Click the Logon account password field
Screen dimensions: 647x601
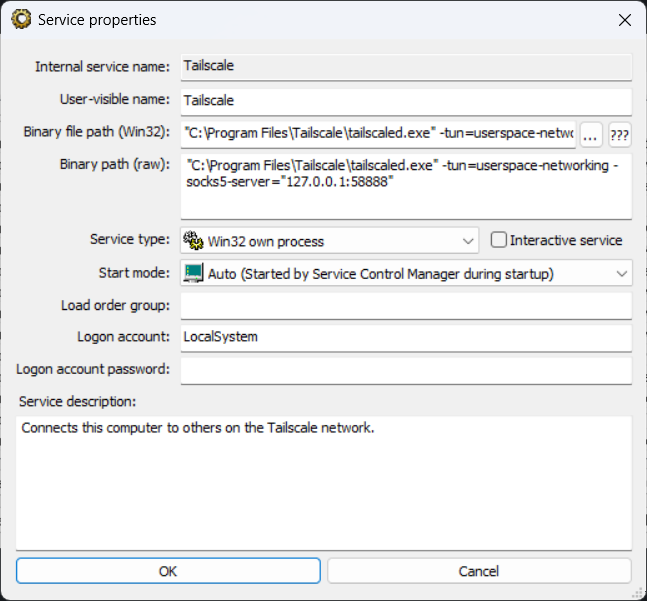(x=406, y=370)
